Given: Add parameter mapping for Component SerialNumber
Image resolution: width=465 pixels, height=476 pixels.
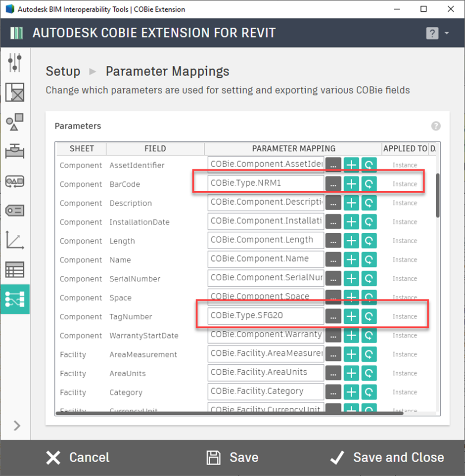Looking at the screenshot, I should click(x=351, y=278).
